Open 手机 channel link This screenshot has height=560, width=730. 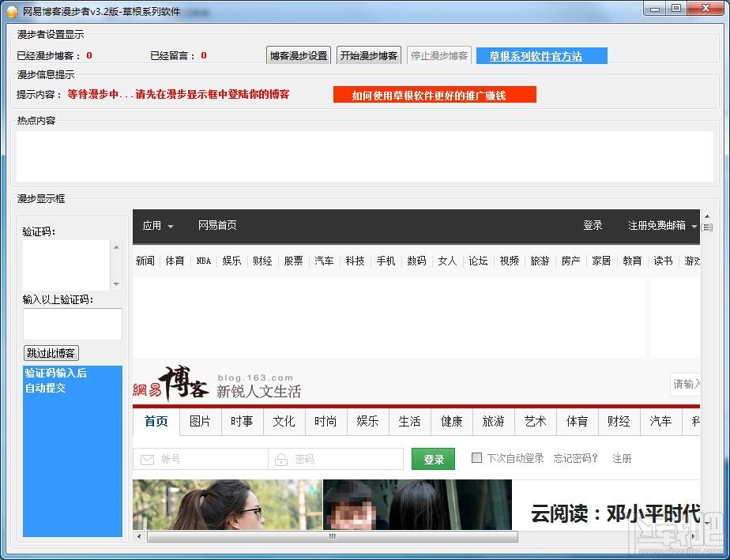[x=386, y=261]
